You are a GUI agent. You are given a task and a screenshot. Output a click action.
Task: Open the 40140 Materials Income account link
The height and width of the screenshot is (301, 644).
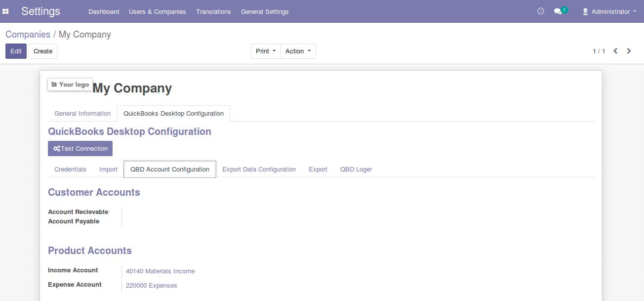pyautogui.click(x=160, y=271)
